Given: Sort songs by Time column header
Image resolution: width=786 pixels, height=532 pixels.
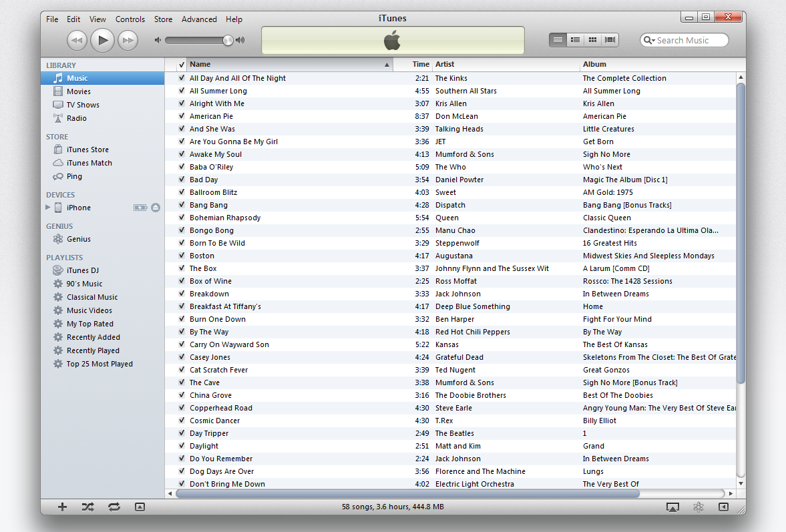Looking at the screenshot, I should (413, 64).
